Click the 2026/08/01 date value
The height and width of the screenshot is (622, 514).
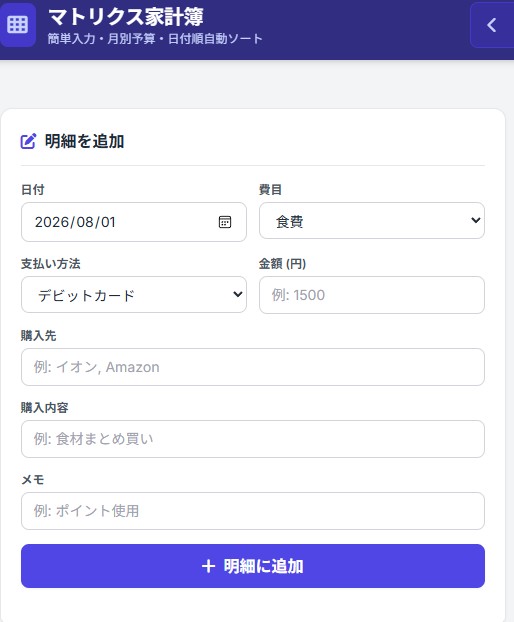point(75,222)
